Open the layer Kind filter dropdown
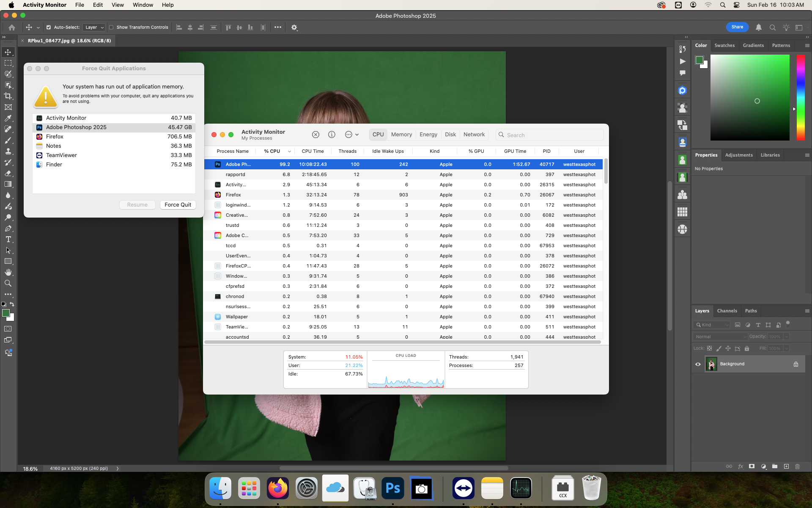The height and width of the screenshot is (508, 812). [x=712, y=325]
